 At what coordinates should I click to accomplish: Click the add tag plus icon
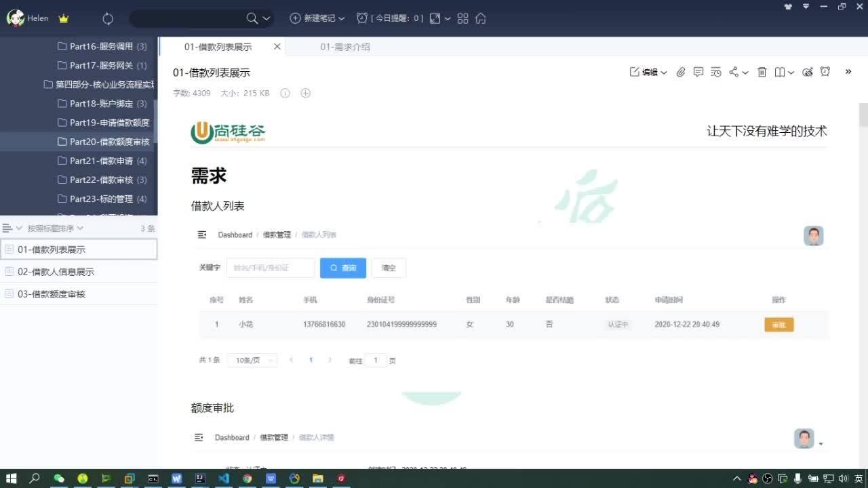[x=305, y=93]
